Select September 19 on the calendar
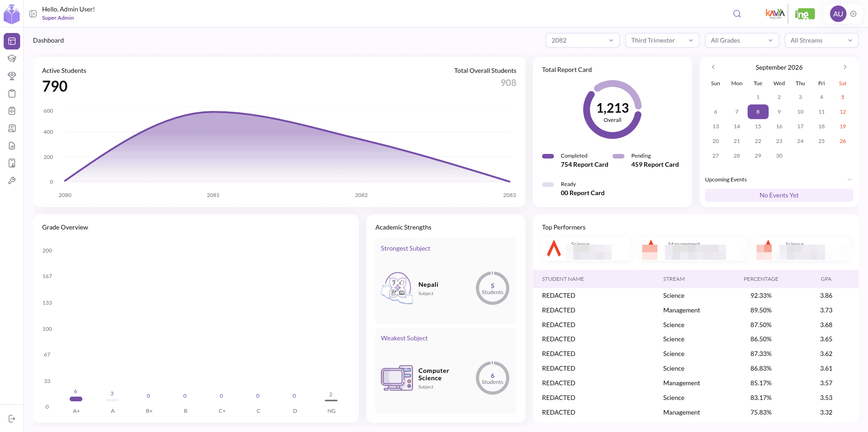Viewport: 868px width, 432px height. (843, 126)
